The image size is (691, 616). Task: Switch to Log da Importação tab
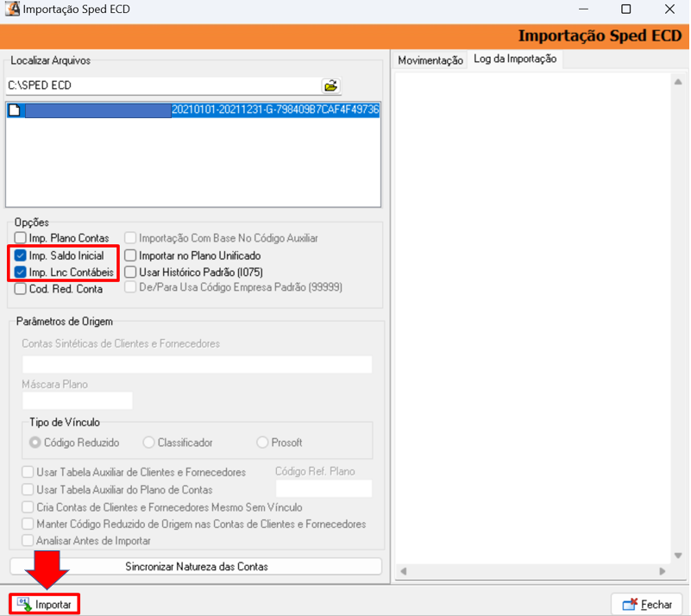click(515, 59)
